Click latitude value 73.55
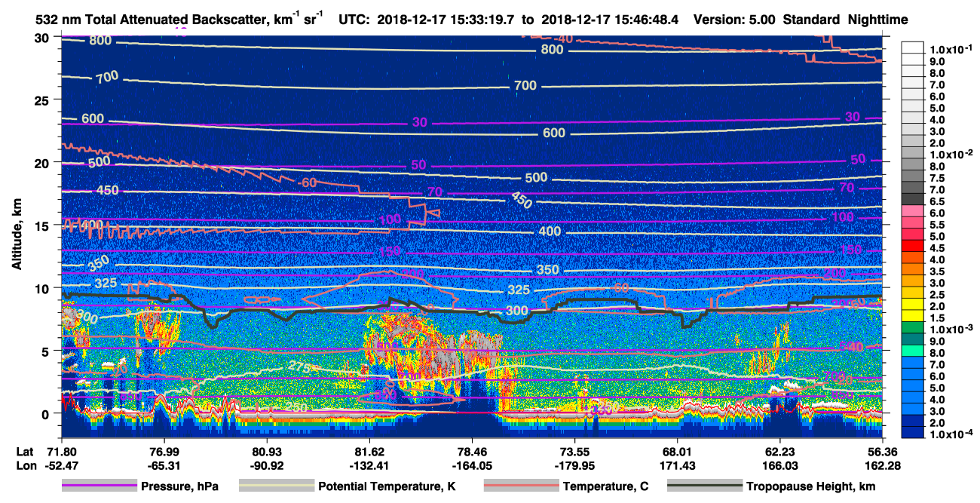 point(574,453)
